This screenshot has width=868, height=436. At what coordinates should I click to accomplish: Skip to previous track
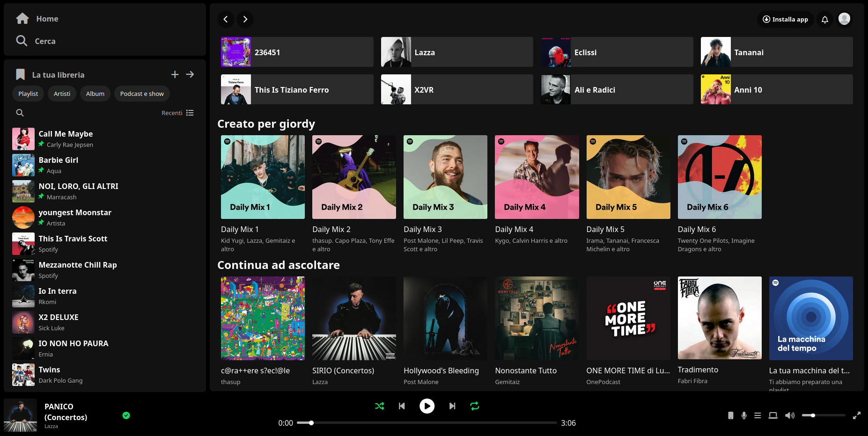pyautogui.click(x=402, y=406)
